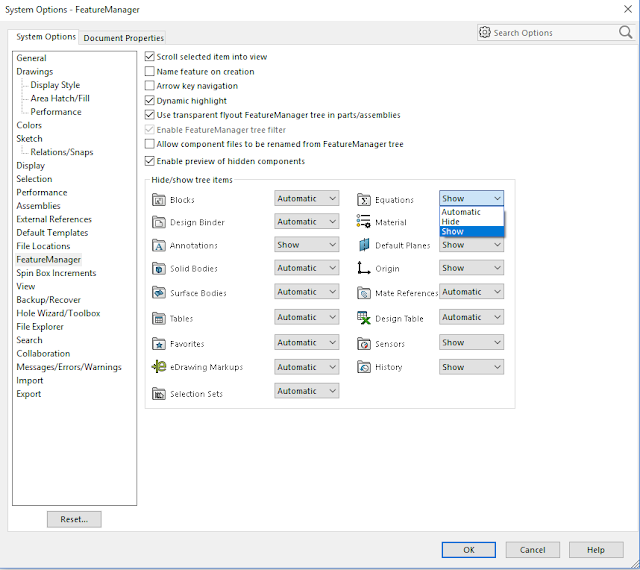Toggle Dynamic highlight checkbox
640x570 pixels.
(150, 100)
